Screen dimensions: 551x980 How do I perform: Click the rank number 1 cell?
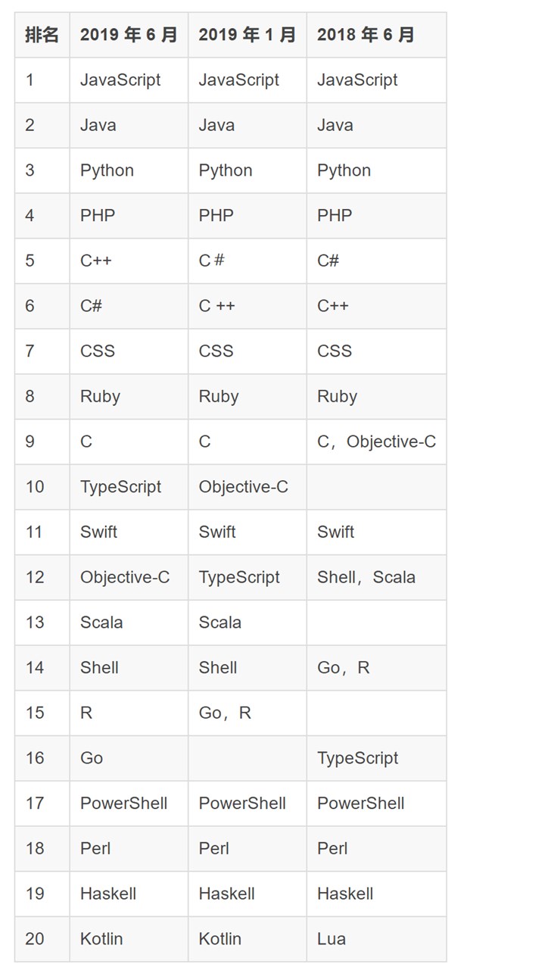(x=30, y=80)
